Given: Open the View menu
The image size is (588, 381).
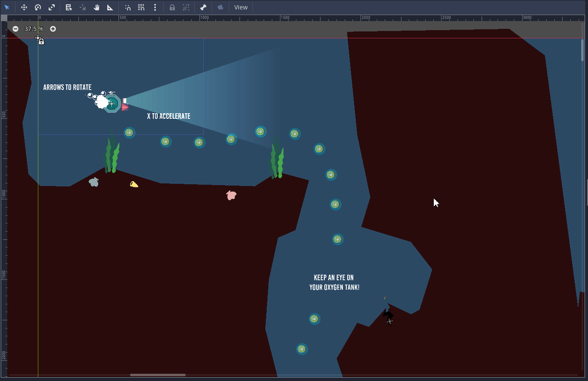Looking at the screenshot, I should (241, 7).
